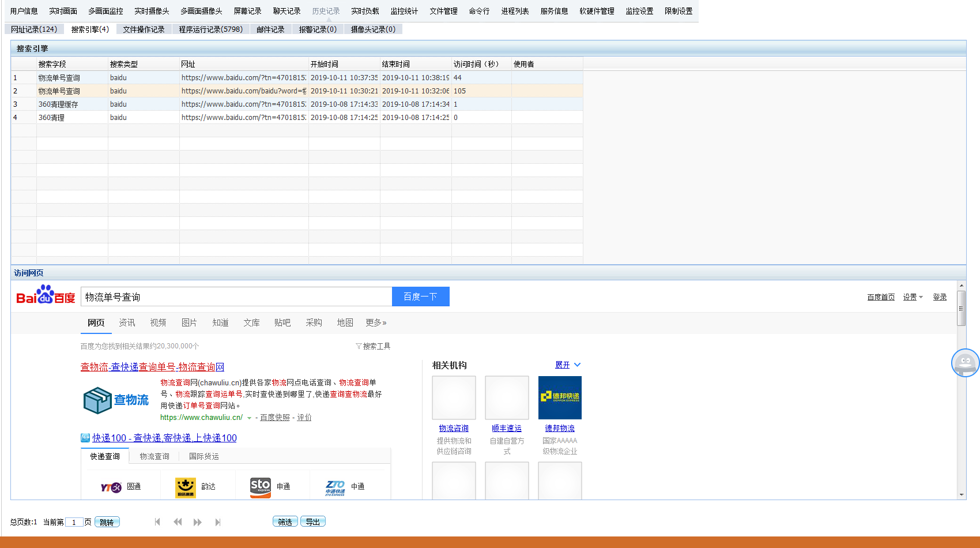Click the current page number field
980x548 pixels.
pyautogui.click(x=74, y=522)
